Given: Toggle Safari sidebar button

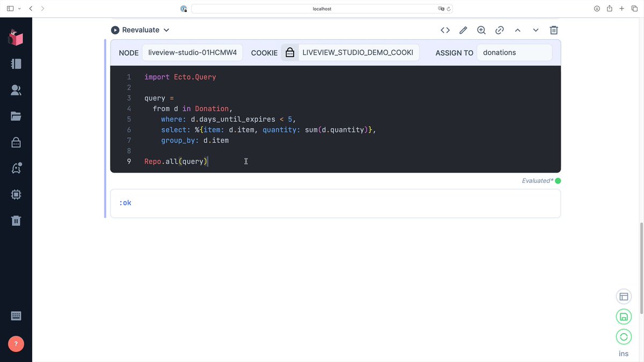Looking at the screenshot, I should pos(10,9).
